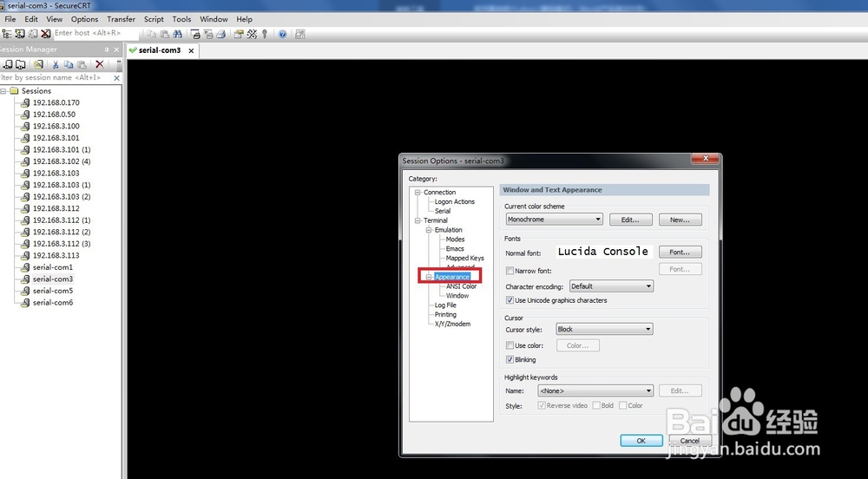Click the Paste icon in Session Manager toolbar
The height and width of the screenshot is (479, 868).
pos(82,64)
